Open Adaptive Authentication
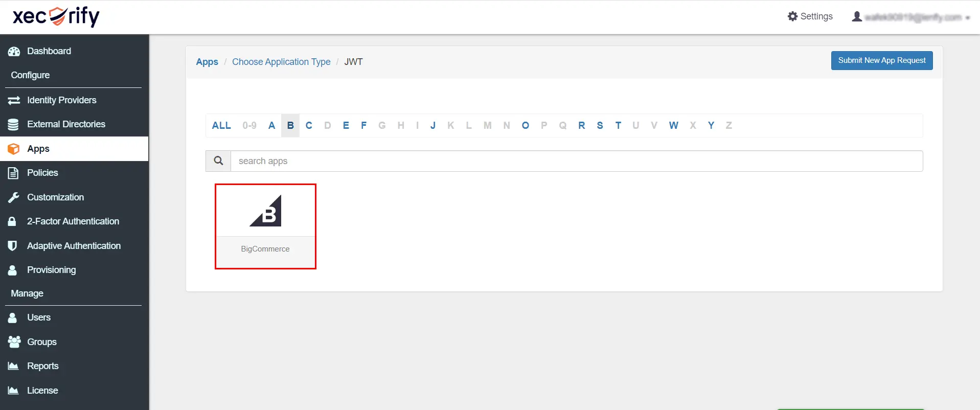 74,246
